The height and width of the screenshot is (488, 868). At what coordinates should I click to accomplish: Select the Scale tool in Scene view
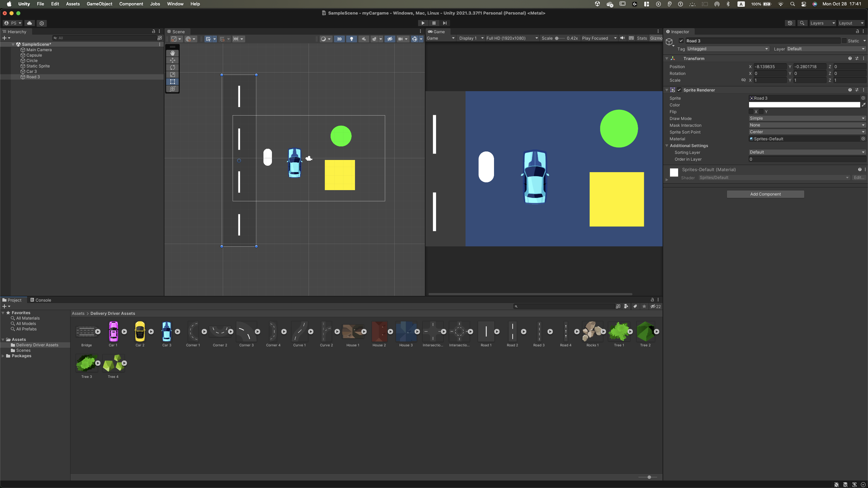coord(173,75)
